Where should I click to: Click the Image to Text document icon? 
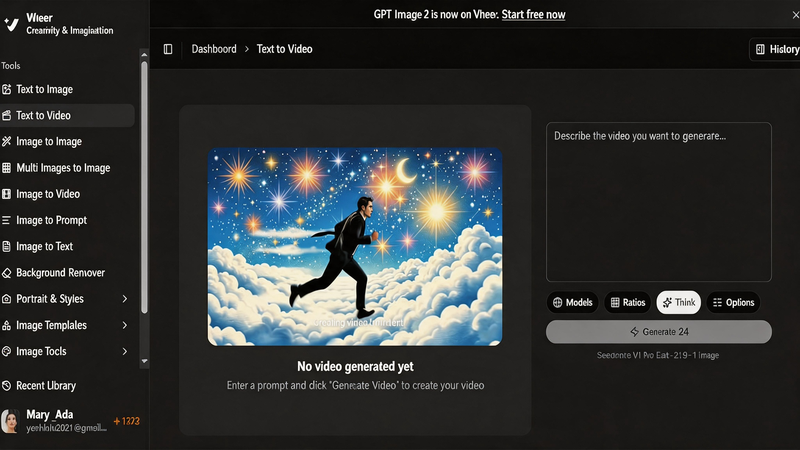(x=7, y=246)
